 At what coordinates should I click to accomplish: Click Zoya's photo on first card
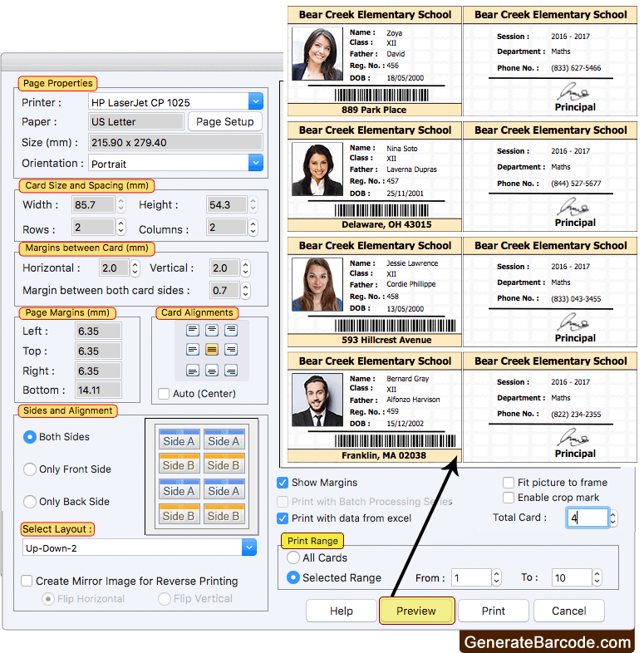pos(317,54)
